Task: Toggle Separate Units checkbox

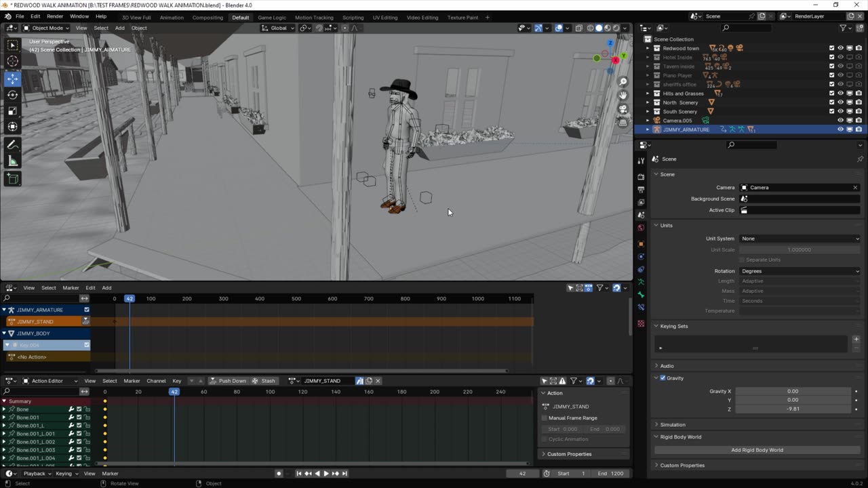Action: [x=742, y=260]
